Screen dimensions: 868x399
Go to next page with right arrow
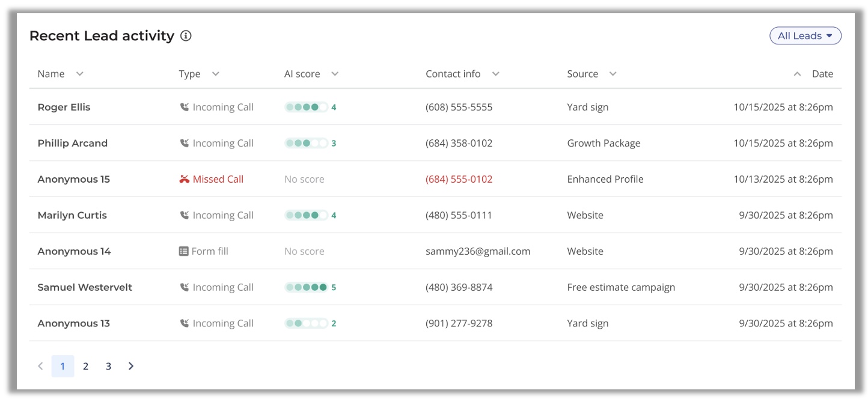coord(131,366)
